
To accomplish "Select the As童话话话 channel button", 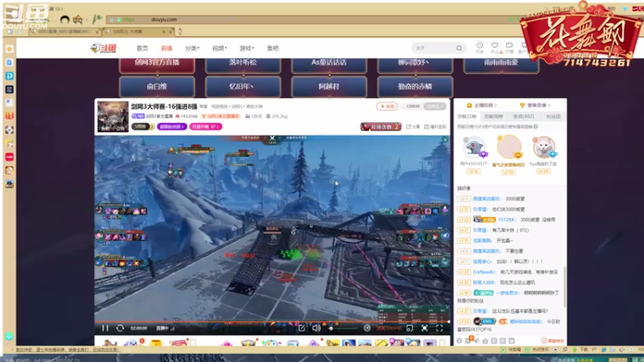I will click(x=329, y=64).
